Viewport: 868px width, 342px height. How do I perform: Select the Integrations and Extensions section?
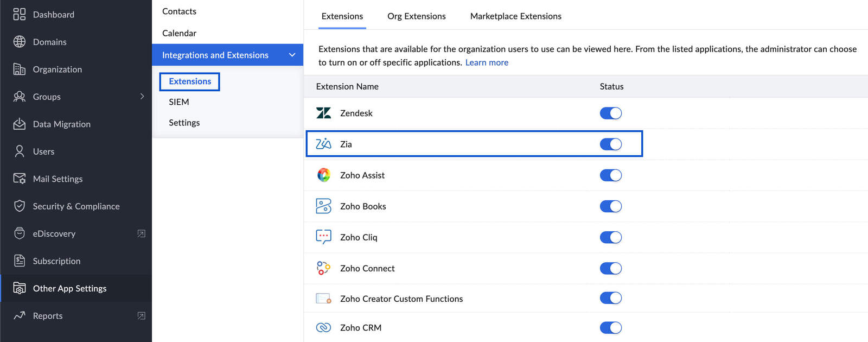point(228,55)
